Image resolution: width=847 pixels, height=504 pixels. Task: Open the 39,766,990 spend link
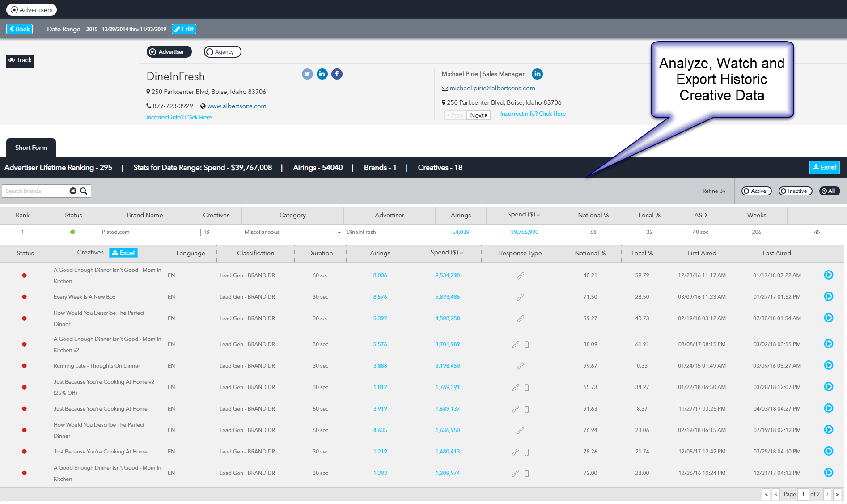(x=525, y=232)
